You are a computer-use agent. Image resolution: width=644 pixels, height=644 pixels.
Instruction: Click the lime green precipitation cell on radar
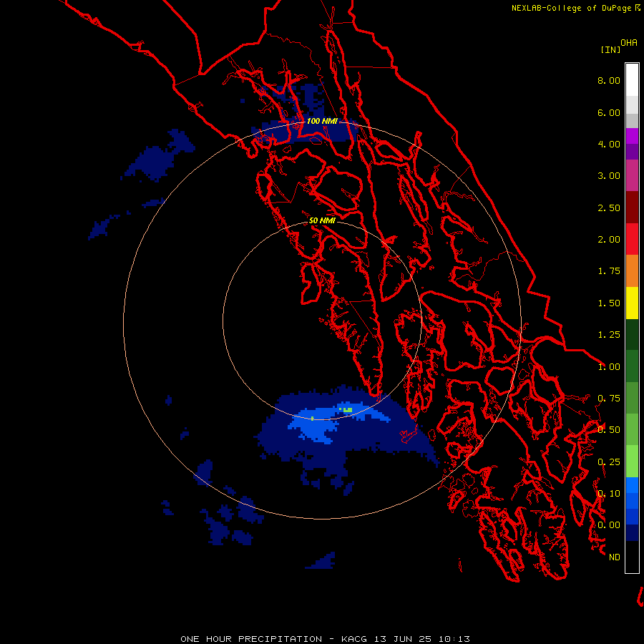(348, 410)
